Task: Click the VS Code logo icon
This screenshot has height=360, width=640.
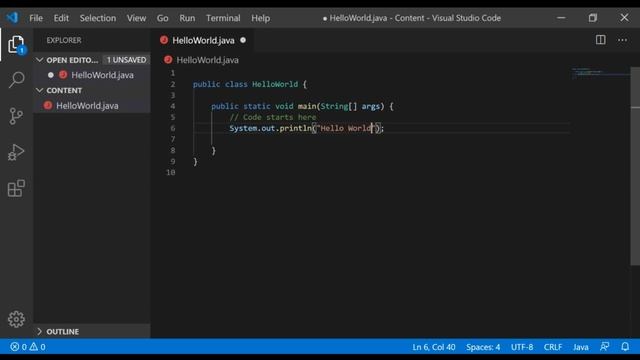Action: coord(12,18)
